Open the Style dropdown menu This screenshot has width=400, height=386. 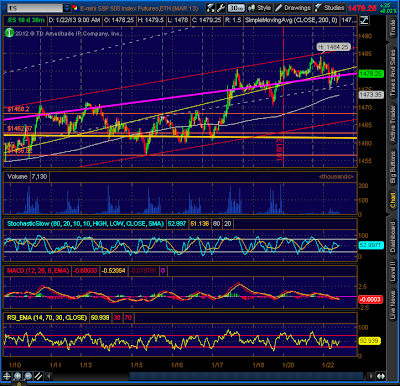pyautogui.click(x=260, y=8)
